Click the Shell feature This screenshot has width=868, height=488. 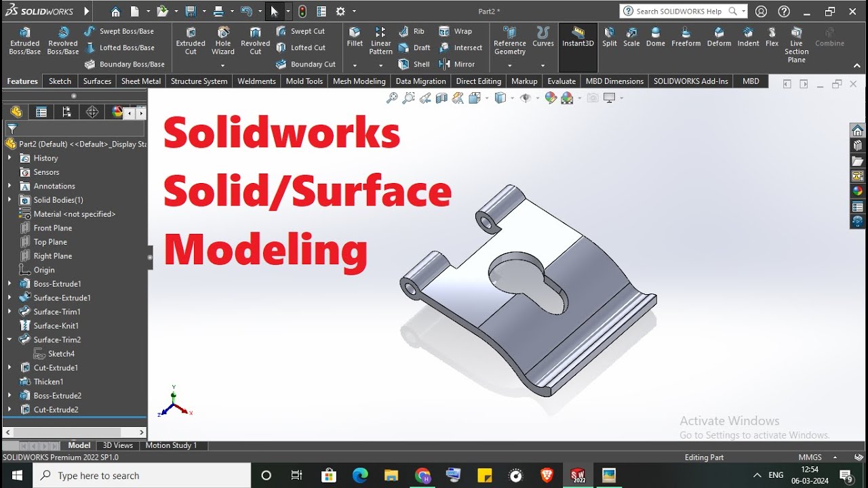point(414,64)
